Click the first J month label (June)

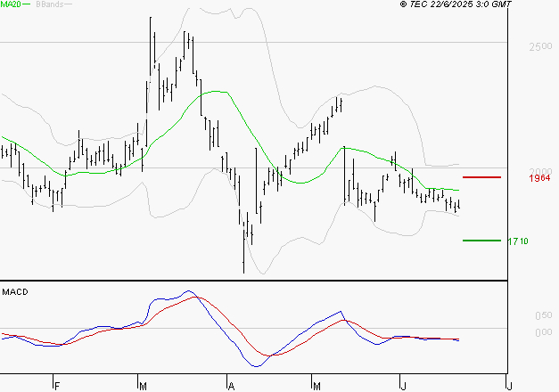tap(404, 387)
